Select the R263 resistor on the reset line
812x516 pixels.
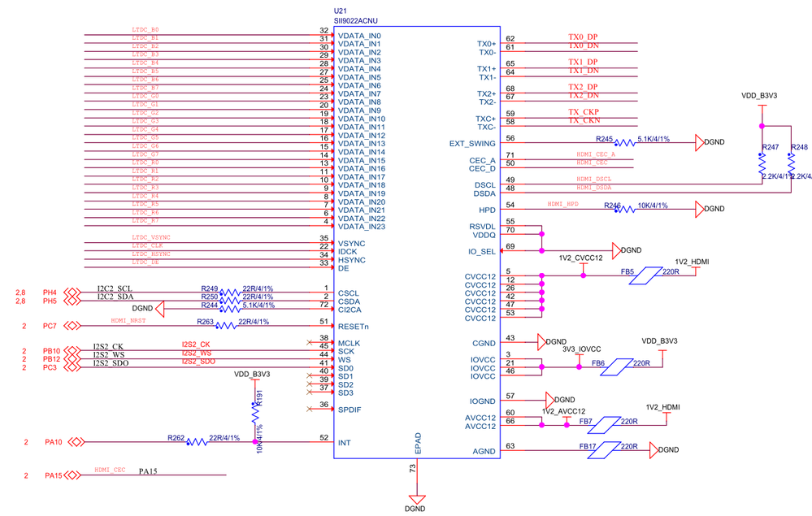click(226, 326)
